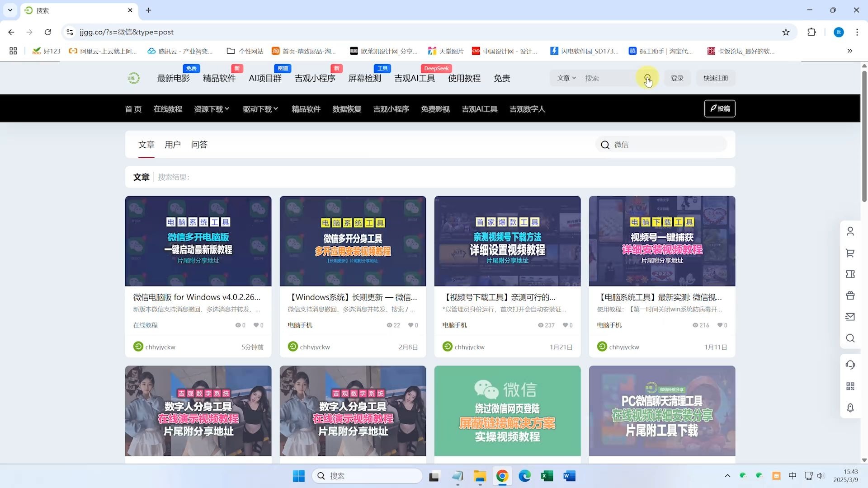Expand the 资源下载 navigation dropdown
Viewport: 868px width, 488px height.
pos(212,109)
